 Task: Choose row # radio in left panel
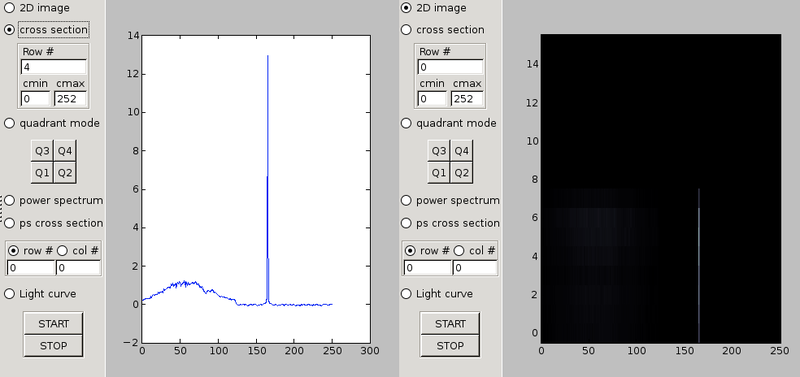point(13,250)
